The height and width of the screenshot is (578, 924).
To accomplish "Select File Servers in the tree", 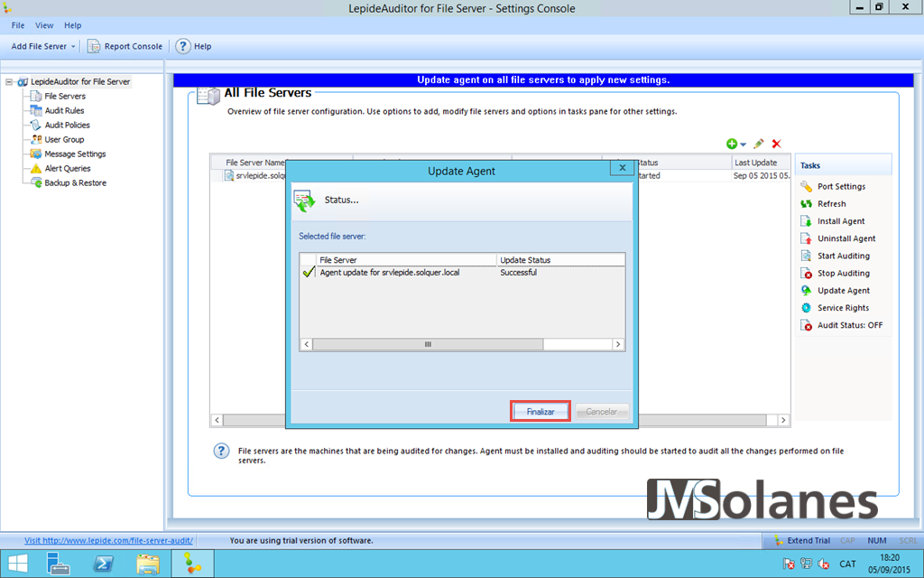I will pyautogui.click(x=65, y=96).
